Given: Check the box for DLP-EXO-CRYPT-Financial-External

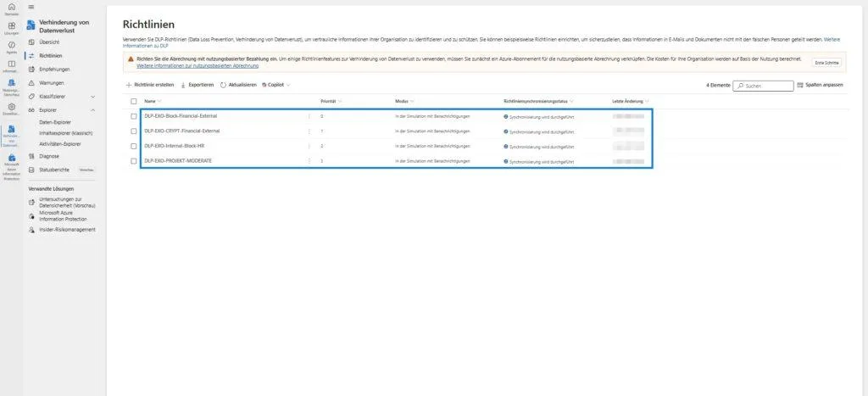Looking at the screenshot, I should pos(134,131).
